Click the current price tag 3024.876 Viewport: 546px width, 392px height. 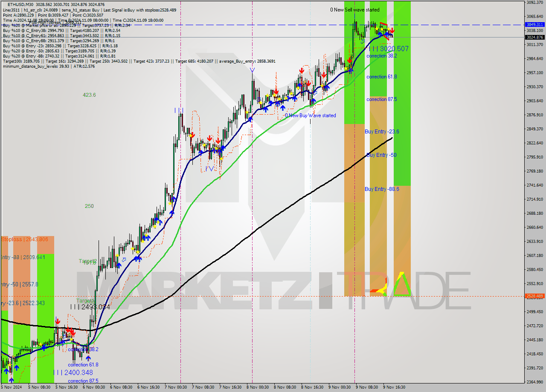534,37
